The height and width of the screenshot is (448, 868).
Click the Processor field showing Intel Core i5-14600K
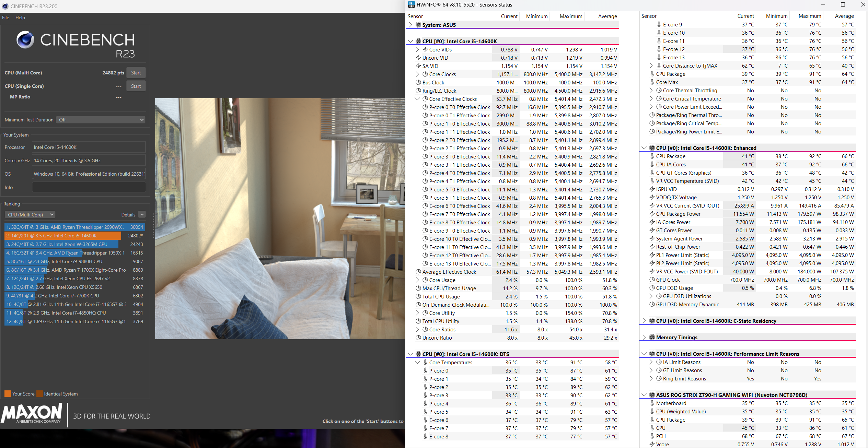pyautogui.click(x=89, y=147)
